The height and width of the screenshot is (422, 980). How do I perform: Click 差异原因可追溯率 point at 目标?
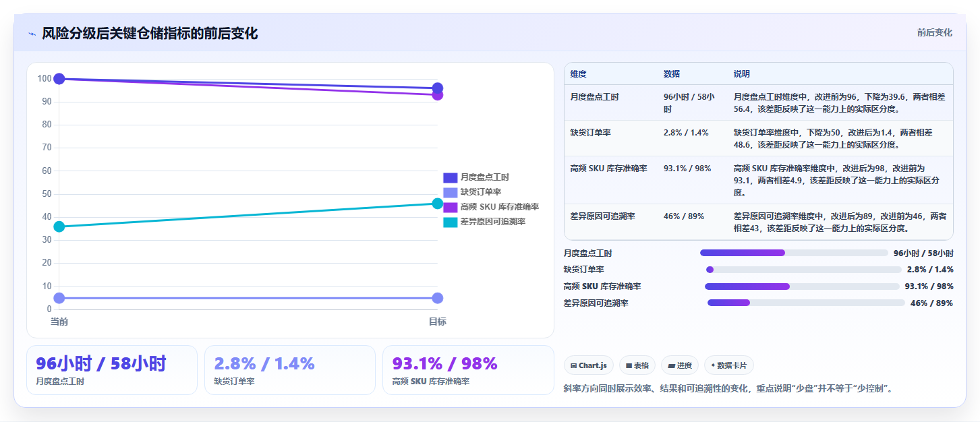click(x=438, y=204)
